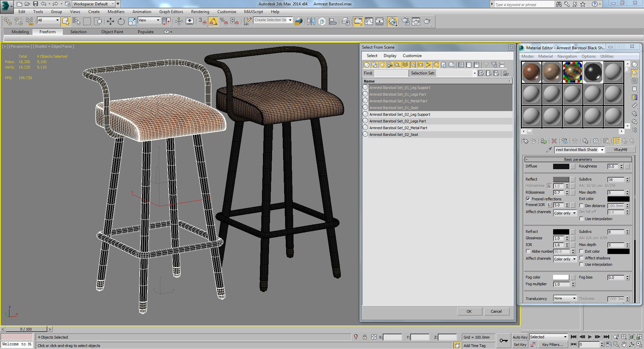Open the Selected key filter dropdown
Viewport: 644px width, 349px height.
(x=548, y=337)
